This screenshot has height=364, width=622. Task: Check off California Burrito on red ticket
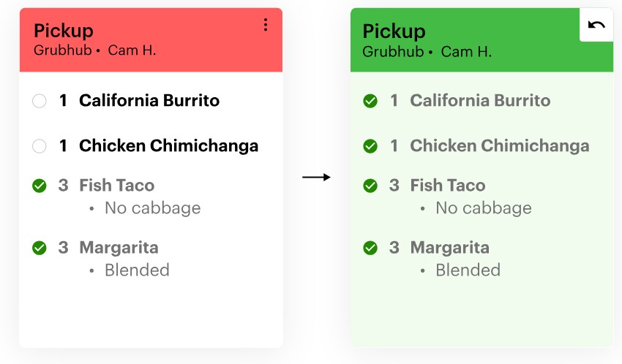(x=40, y=101)
